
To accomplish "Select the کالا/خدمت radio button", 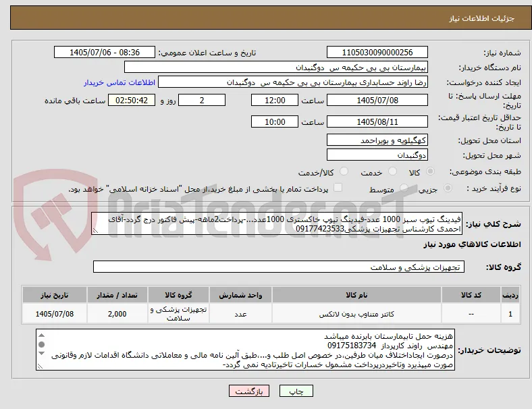I will [x=344, y=171].
